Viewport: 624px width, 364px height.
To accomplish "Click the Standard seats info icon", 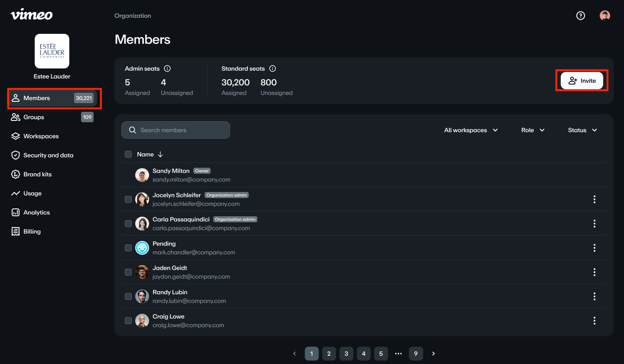I will point(273,68).
